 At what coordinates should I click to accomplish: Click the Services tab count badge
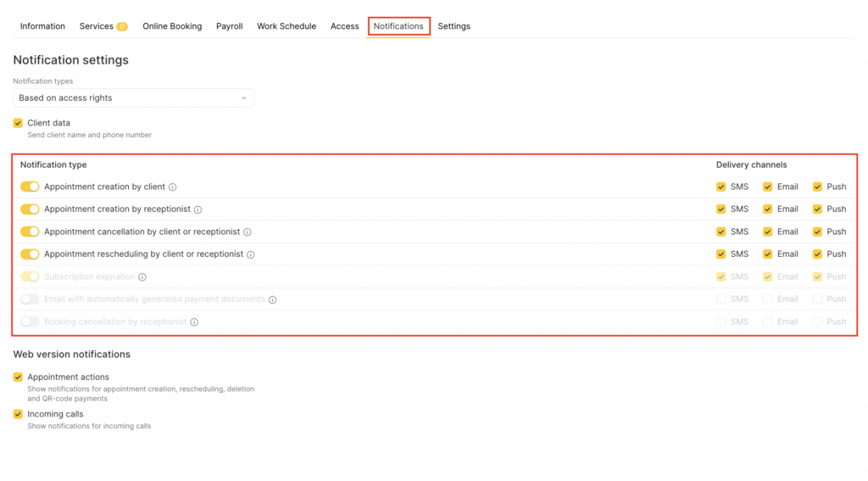coord(122,26)
